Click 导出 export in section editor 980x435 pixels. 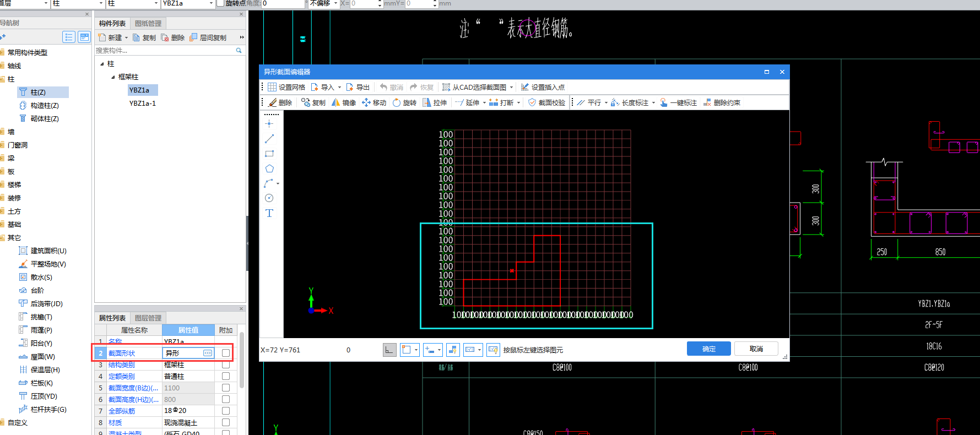(358, 87)
